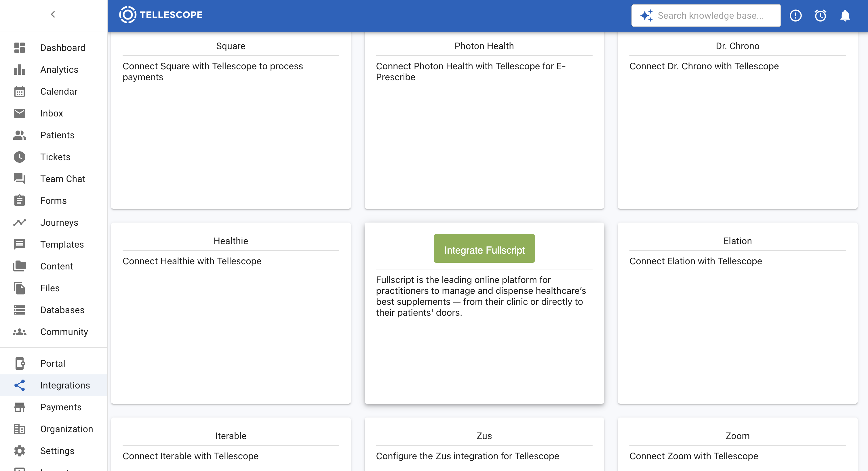The height and width of the screenshot is (471, 868).
Task: Open the Settings gear icon
Action: point(20,451)
